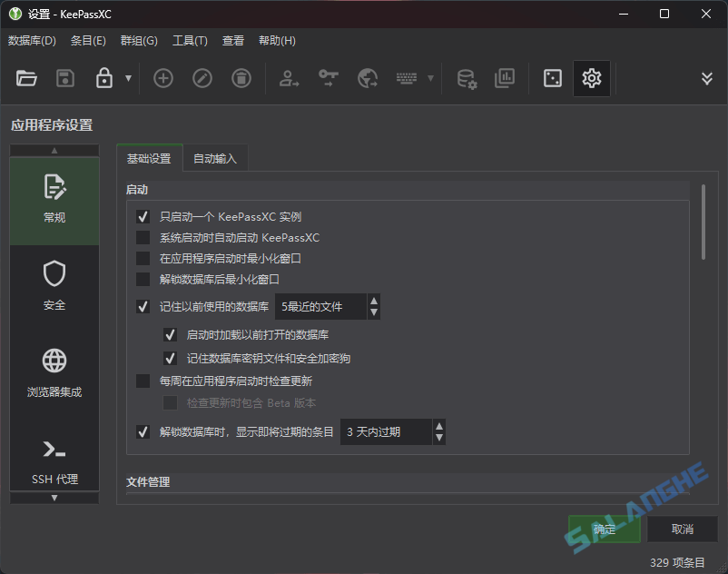Expand the toolbar overflow double-chevron

click(708, 78)
